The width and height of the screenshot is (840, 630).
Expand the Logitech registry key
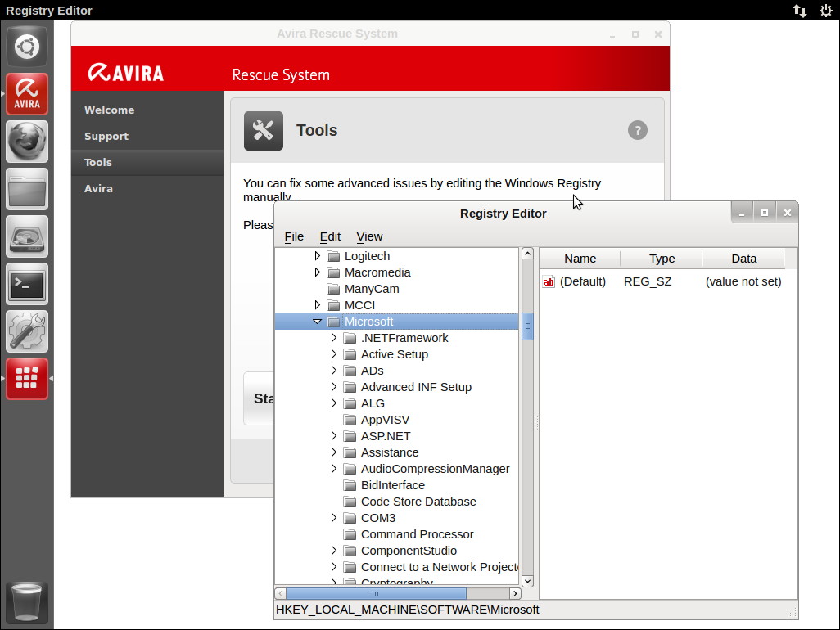[x=317, y=256]
